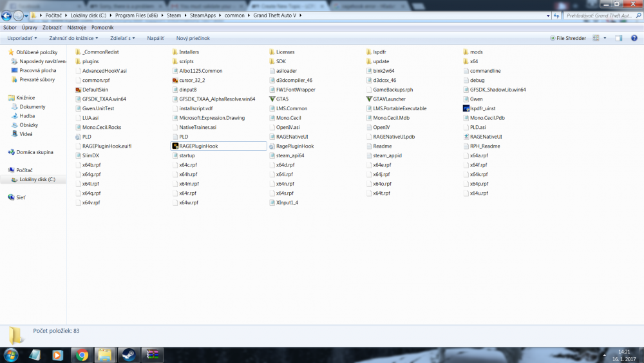644x363 pixels.
Task: Open the Nástroje menu
Action: pos(77,28)
